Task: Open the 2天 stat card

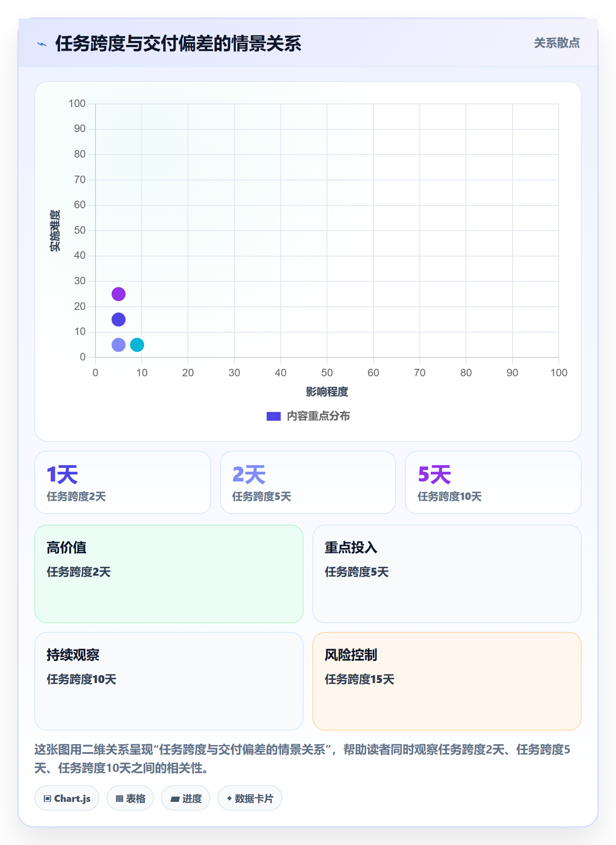Action: (308, 482)
